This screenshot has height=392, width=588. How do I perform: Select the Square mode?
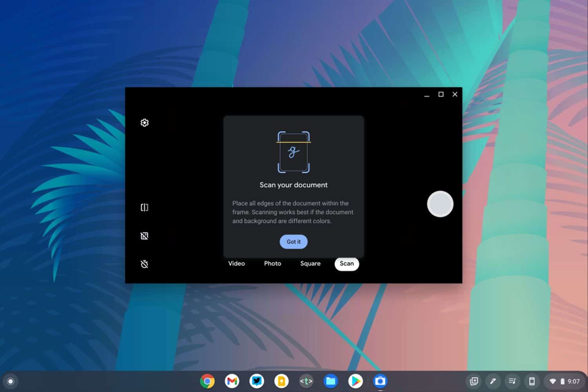pos(310,264)
